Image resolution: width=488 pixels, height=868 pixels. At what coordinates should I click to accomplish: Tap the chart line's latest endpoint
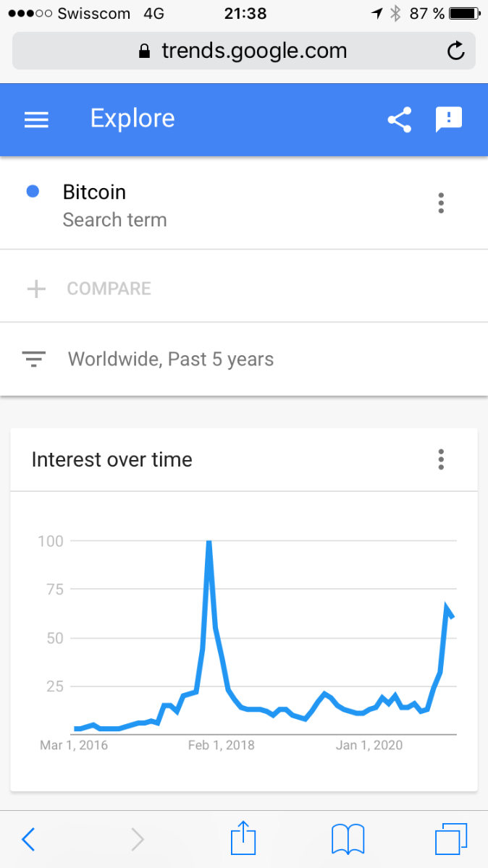coord(453,617)
